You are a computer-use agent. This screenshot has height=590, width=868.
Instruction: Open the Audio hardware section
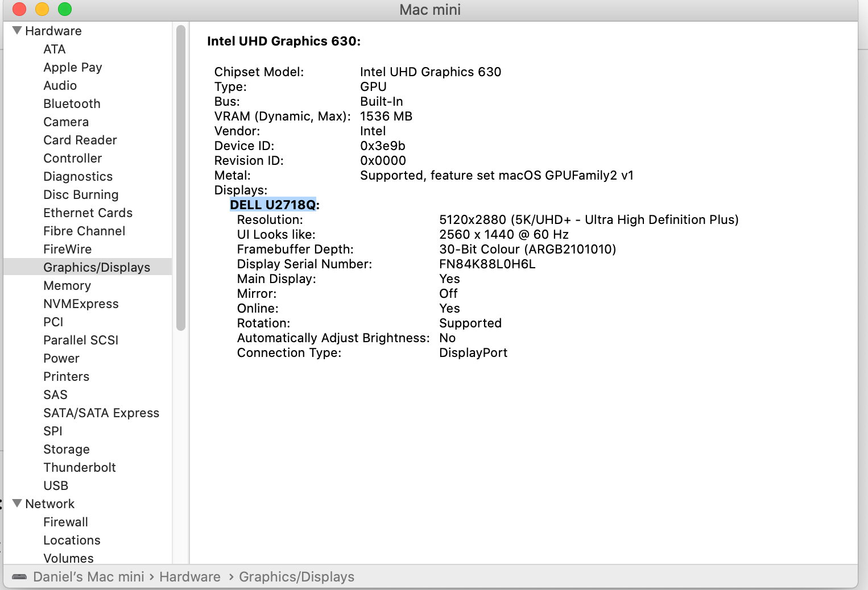[60, 85]
